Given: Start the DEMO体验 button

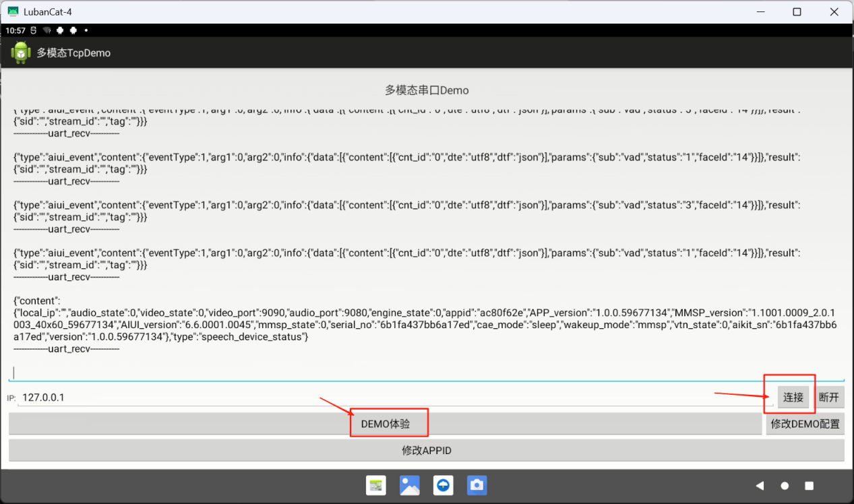Looking at the screenshot, I should (x=385, y=424).
